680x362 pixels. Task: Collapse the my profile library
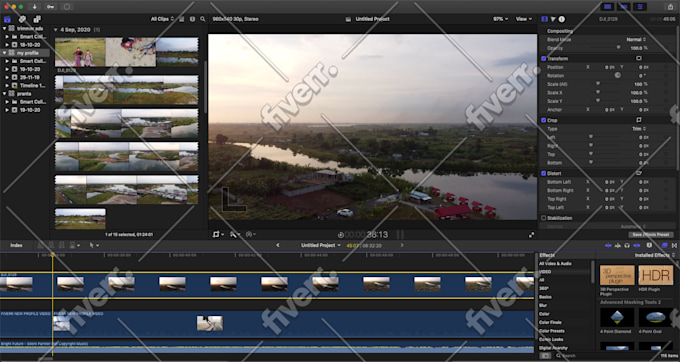[4, 53]
